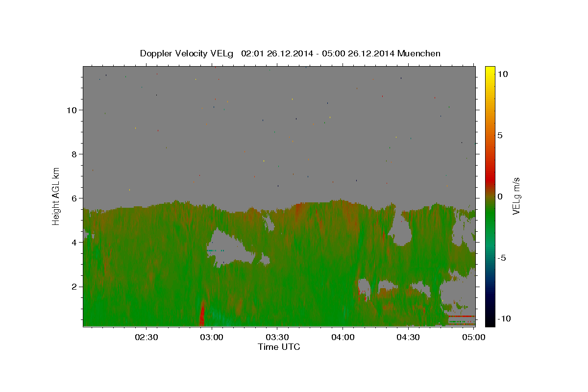This screenshot has height=392, width=588.
Task: Click the height axis label 10
Action: pos(73,110)
